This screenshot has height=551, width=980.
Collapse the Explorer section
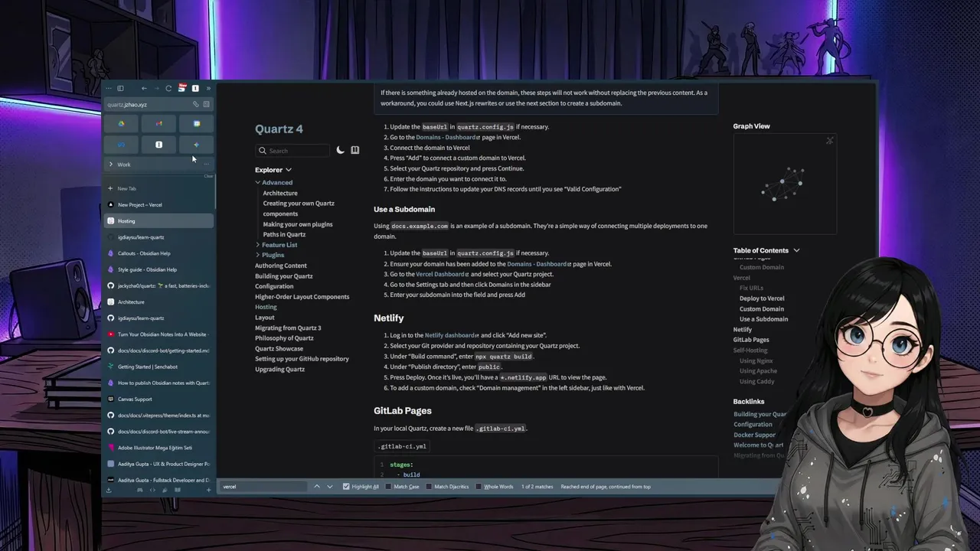pyautogui.click(x=273, y=170)
